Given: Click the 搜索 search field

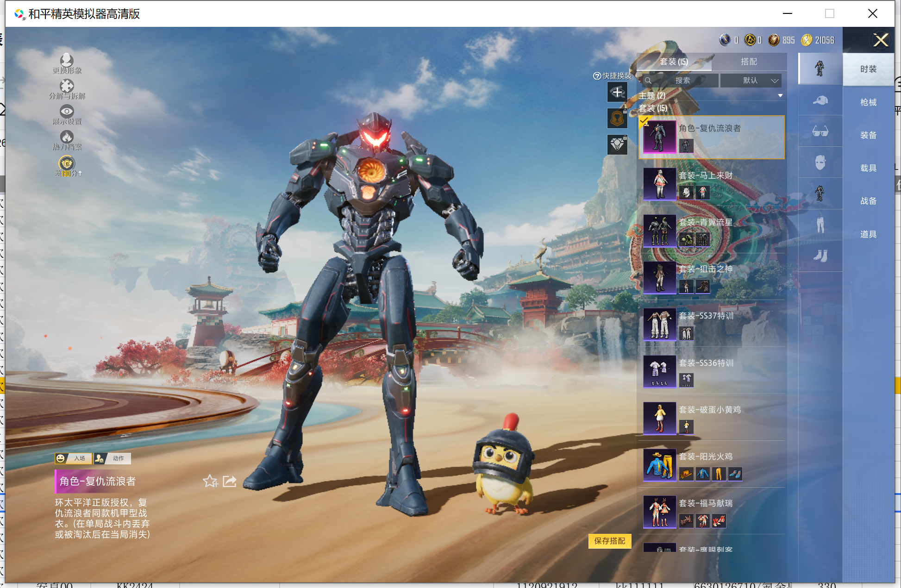Looking at the screenshot, I should pos(682,81).
